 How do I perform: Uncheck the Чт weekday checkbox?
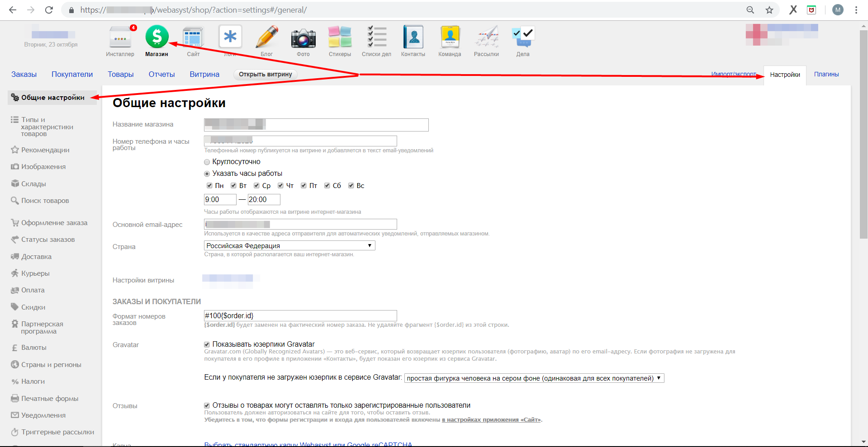tap(280, 186)
